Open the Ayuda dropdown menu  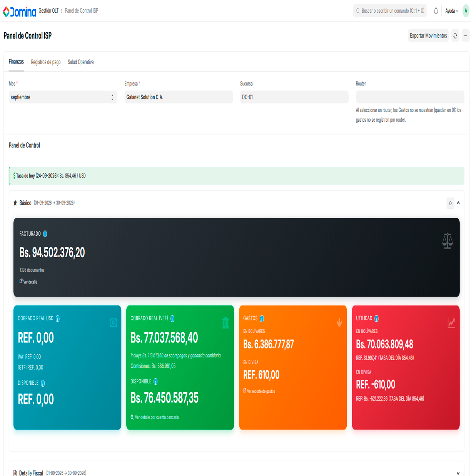451,11
